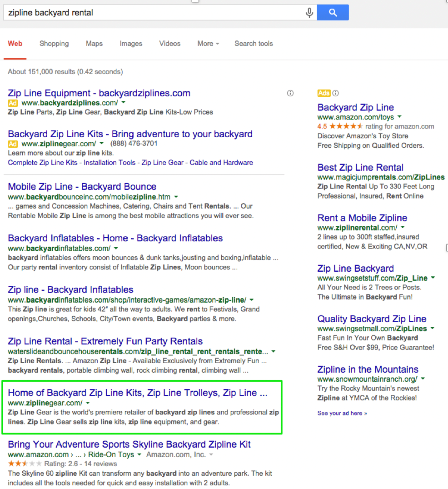Open 'Mobile Zip Line - Backyard Bounce' result
The image size is (448, 489).
[x=82, y=186]
